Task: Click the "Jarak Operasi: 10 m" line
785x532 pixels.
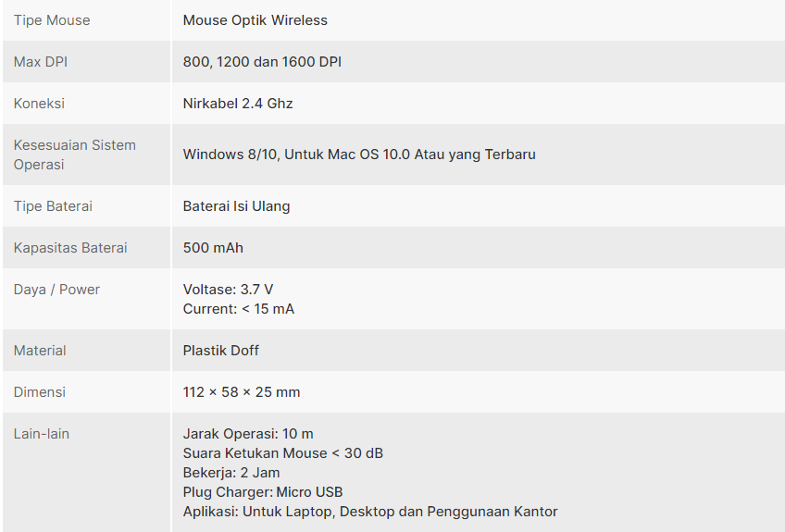Action: tap(248, 434)
